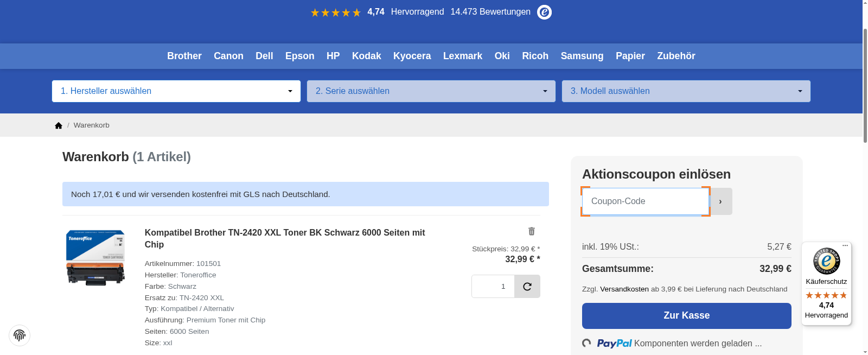Click the Ausführung Premium Toner mit Chip detail
Screen dimensions: 868x355
(x=205, y=320)
